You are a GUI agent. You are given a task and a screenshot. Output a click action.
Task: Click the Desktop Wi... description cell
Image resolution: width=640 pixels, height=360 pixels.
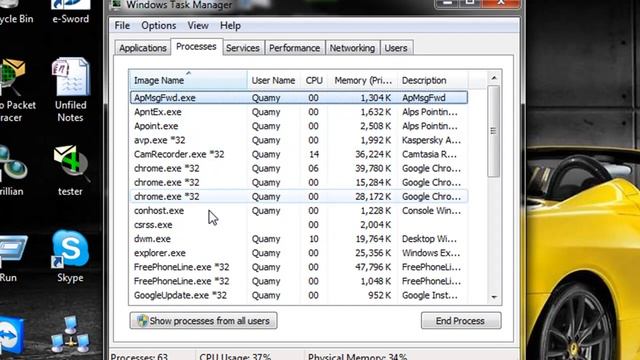click(x=429, y=239)
